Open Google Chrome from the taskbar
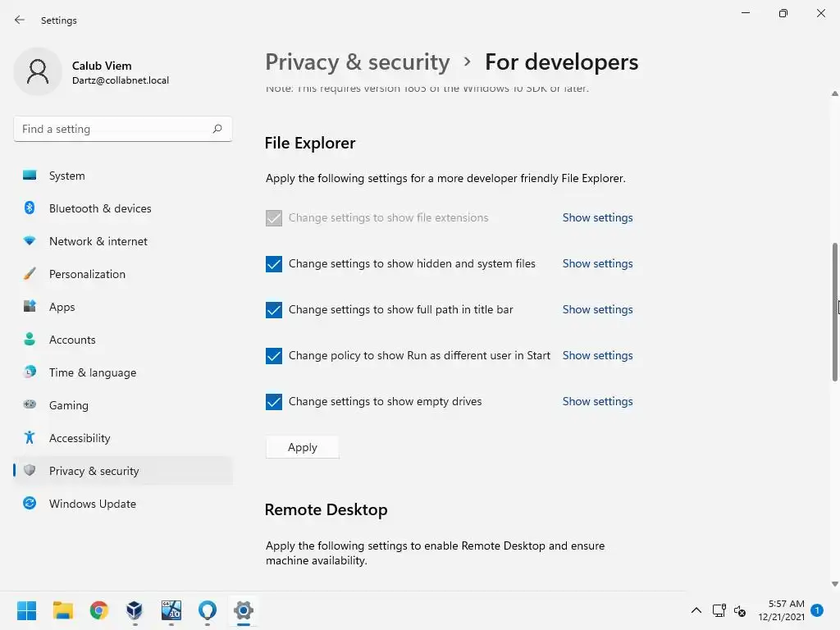Viewport: 840px width, 630px height. [x=99, y=610]
